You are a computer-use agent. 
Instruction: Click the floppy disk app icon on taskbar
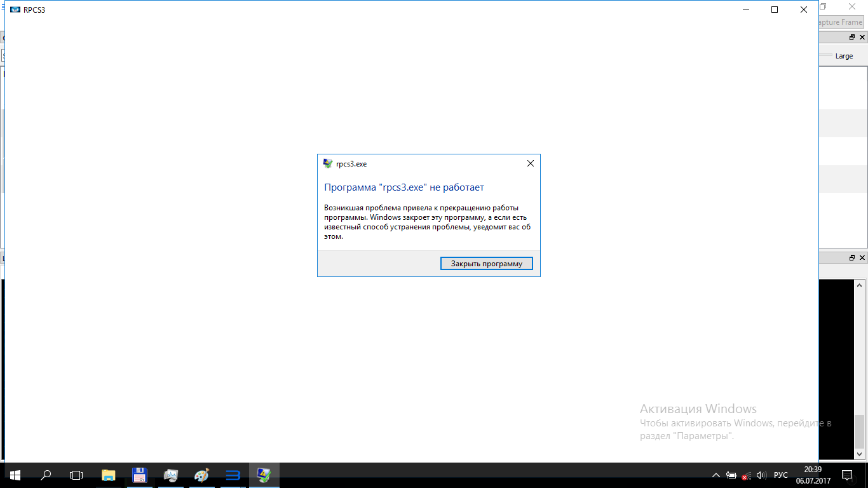139,475
